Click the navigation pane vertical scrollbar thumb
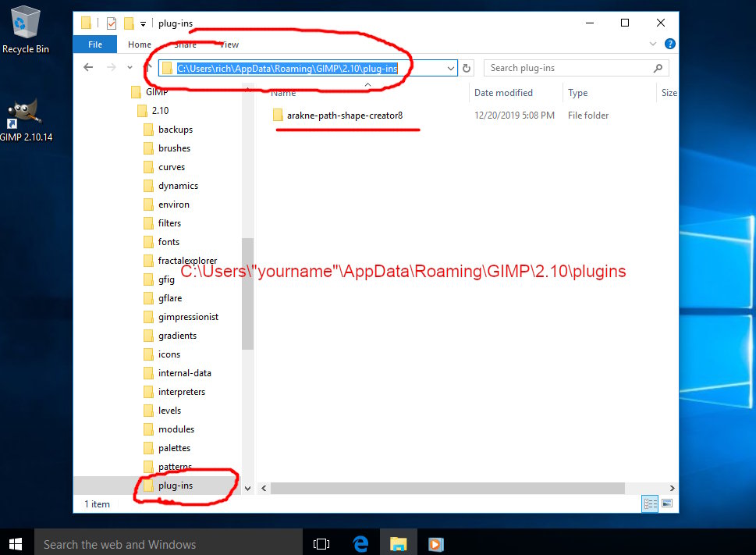The height and width of the screenshot is (555, 756). coord(247,294)
